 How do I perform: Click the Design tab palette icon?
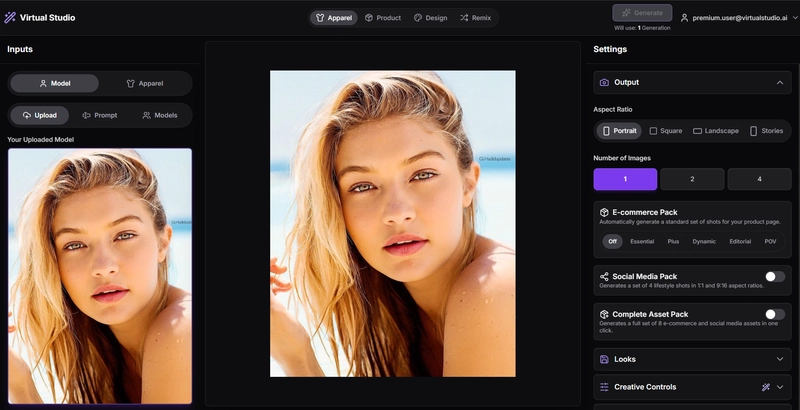point(418,18)
